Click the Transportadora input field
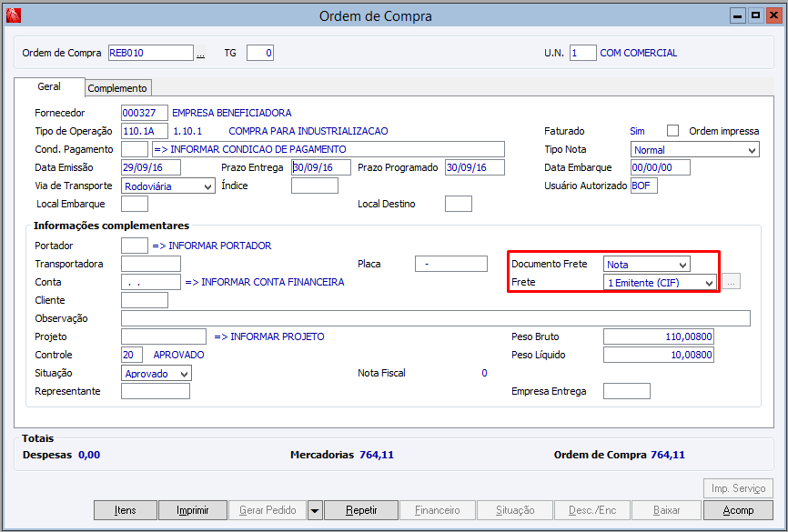This screenshot has width=788, height=532. (x=151, y=264)
